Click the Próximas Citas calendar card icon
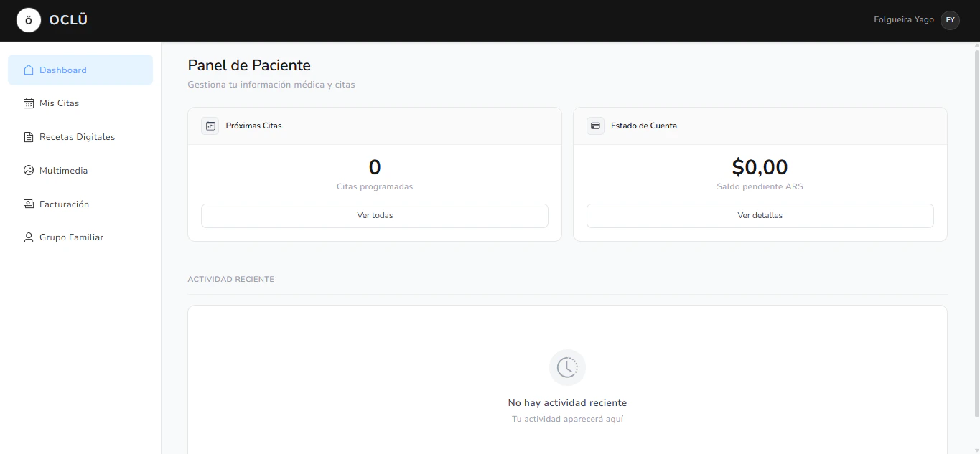 [210, 126]
